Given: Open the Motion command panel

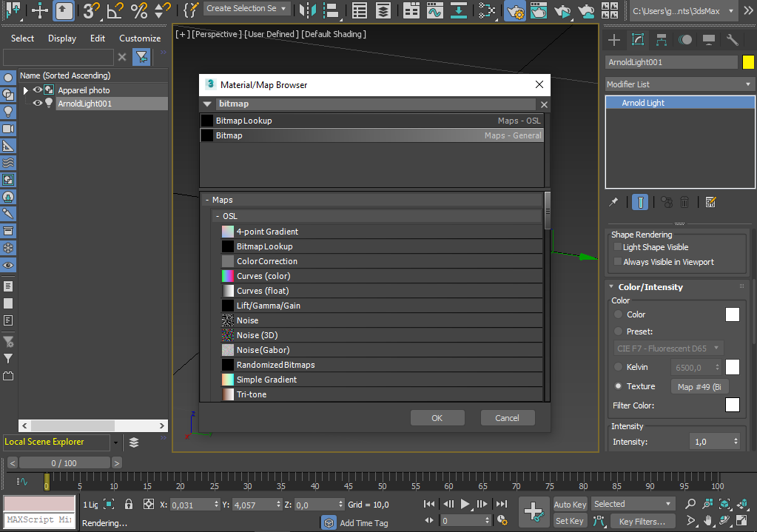Looking at the screenshot, I should tap(685, 40).
